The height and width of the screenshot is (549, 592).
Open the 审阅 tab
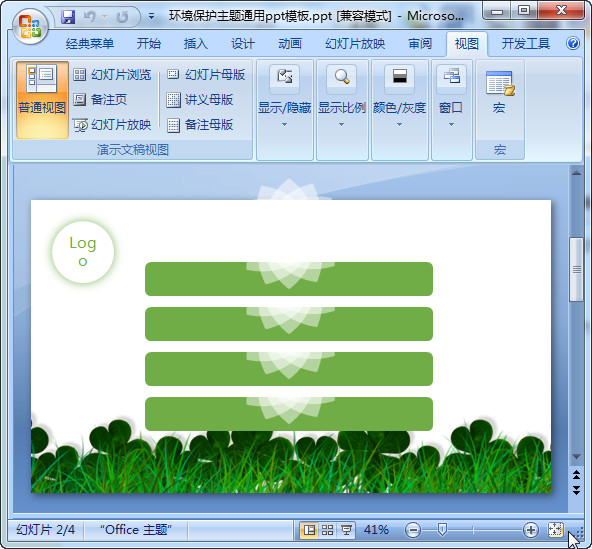[420, 44]
